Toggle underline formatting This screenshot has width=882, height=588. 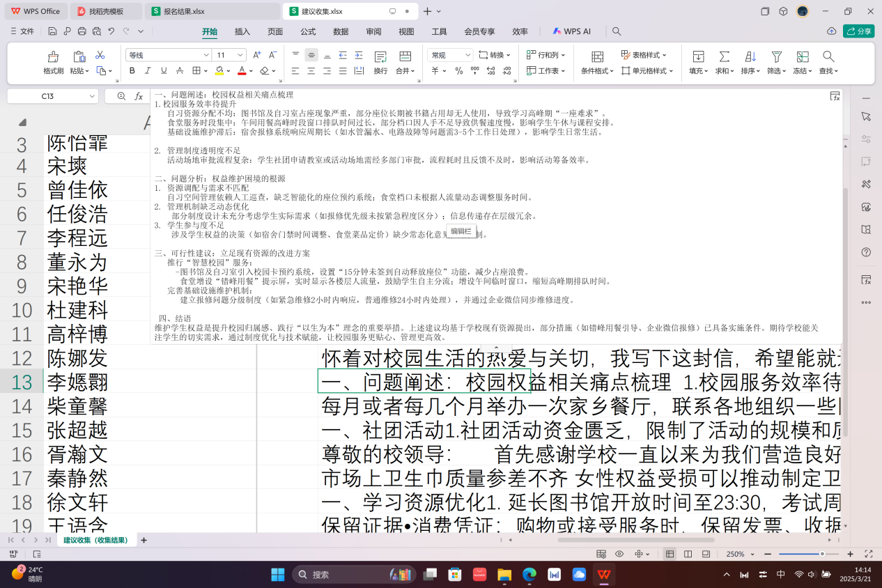164,70
